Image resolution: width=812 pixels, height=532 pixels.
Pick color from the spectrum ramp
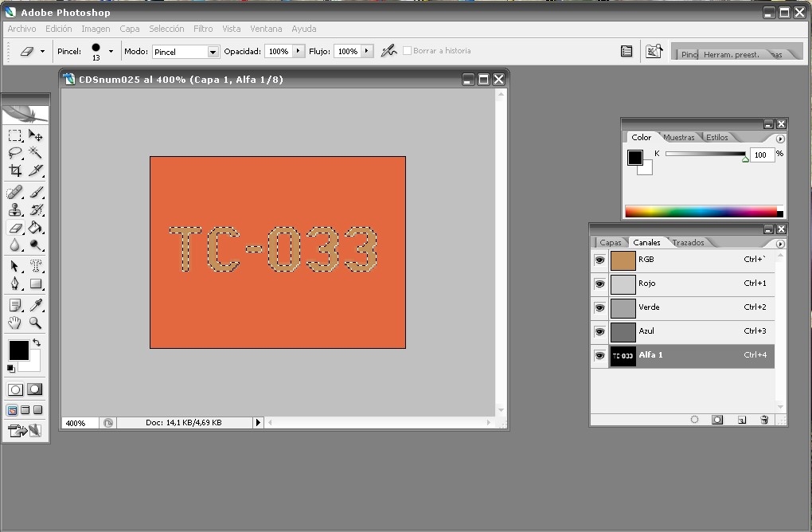704,211
